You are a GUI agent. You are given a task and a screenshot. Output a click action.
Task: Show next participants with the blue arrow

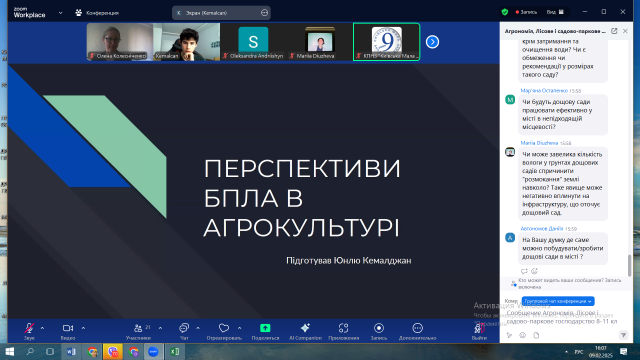[x=432, y=42]
